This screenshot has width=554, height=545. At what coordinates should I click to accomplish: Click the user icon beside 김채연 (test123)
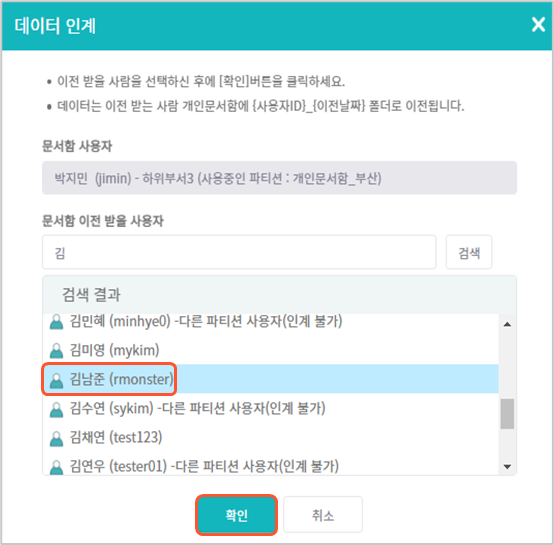pos(57,438)
